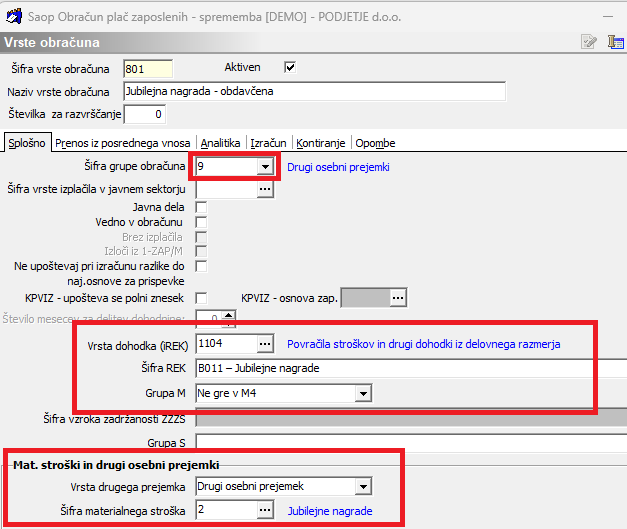Click the Šifra REK field B011
The height and width of the screenshot is (529, 627).
411,368
